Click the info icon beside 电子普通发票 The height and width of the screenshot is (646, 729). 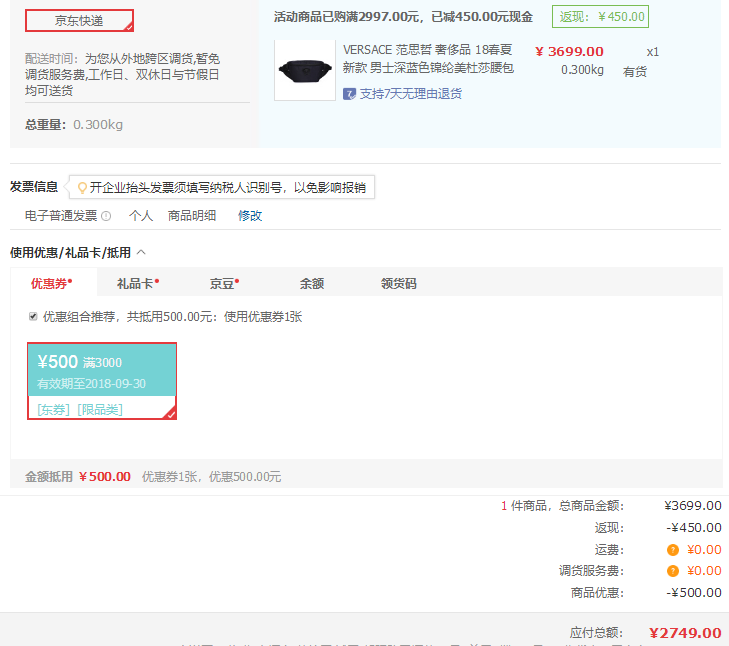point(106,216)
